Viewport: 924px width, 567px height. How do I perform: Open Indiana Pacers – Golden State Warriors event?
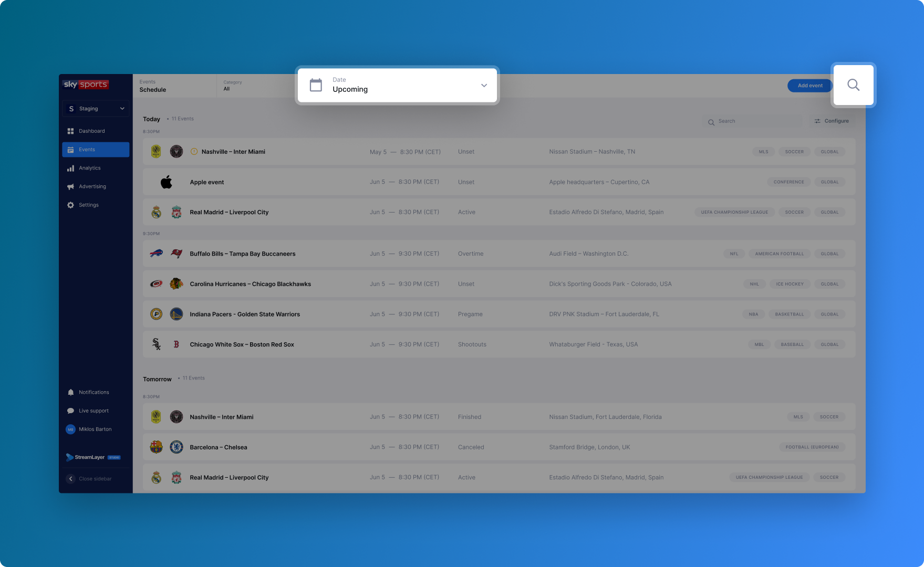[x=499, y=314]
